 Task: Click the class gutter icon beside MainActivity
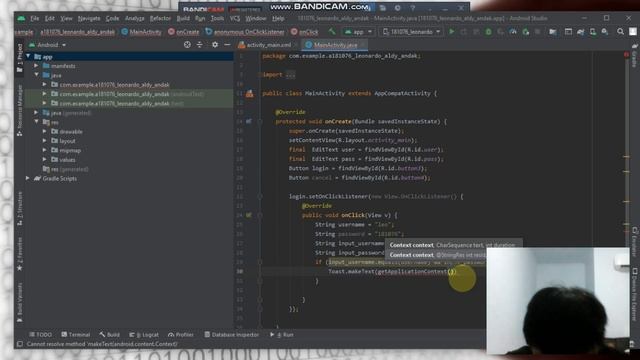(249, 93)
